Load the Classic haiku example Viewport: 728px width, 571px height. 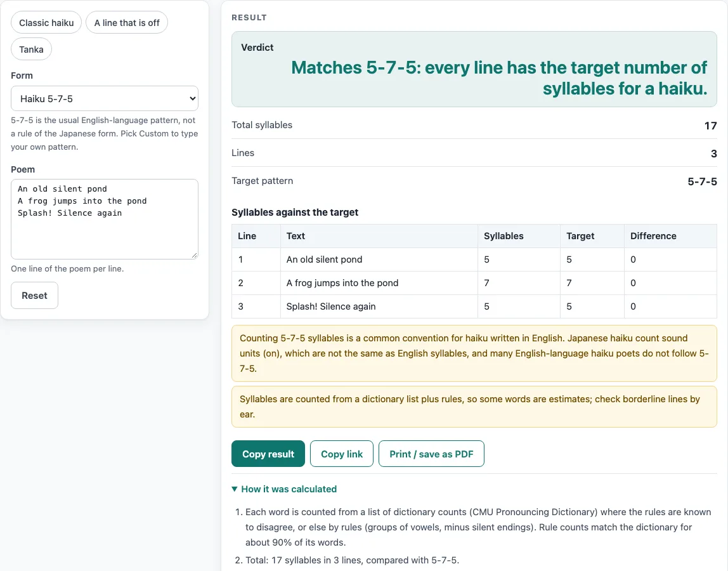[46, 23]
